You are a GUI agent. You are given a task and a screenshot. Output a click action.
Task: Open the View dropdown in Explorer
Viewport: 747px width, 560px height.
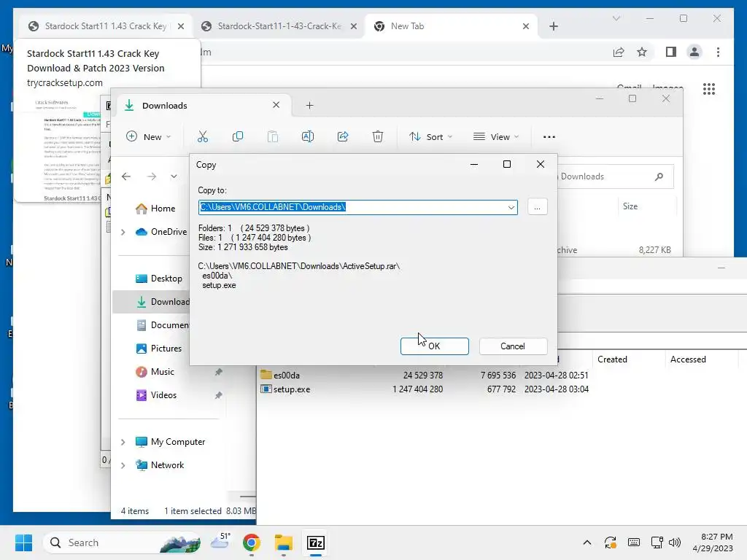pos(496,136)
